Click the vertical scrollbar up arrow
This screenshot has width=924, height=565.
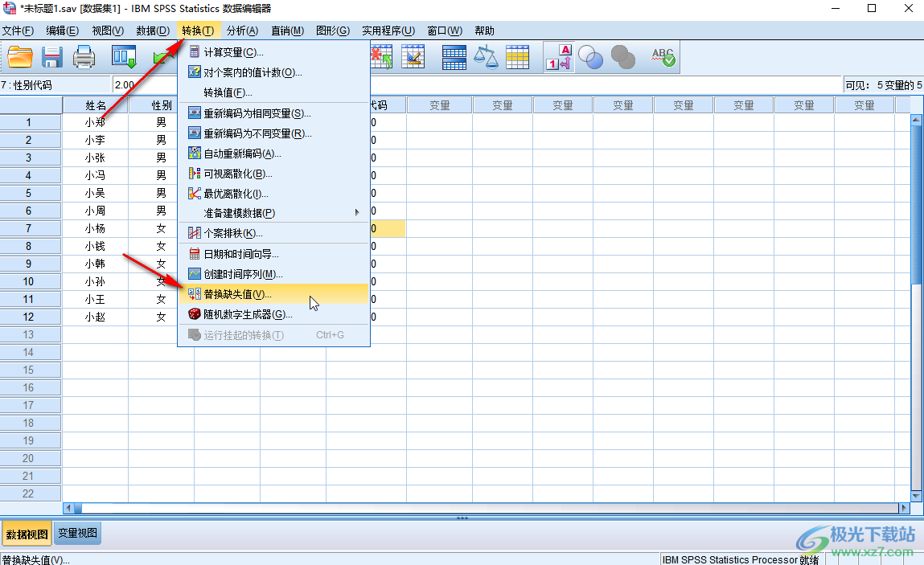click(x=916, y=120)
